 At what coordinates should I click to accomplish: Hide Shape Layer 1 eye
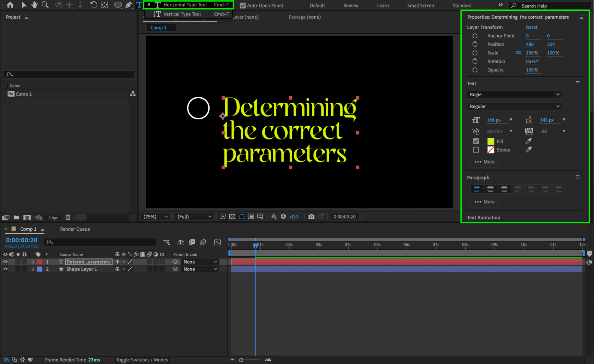point(5,269)
